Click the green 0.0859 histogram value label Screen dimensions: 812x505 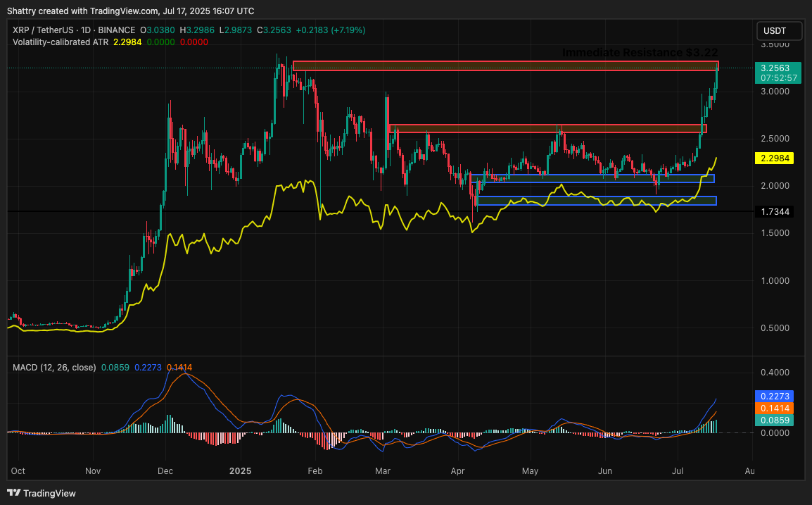tap(774, 420)
